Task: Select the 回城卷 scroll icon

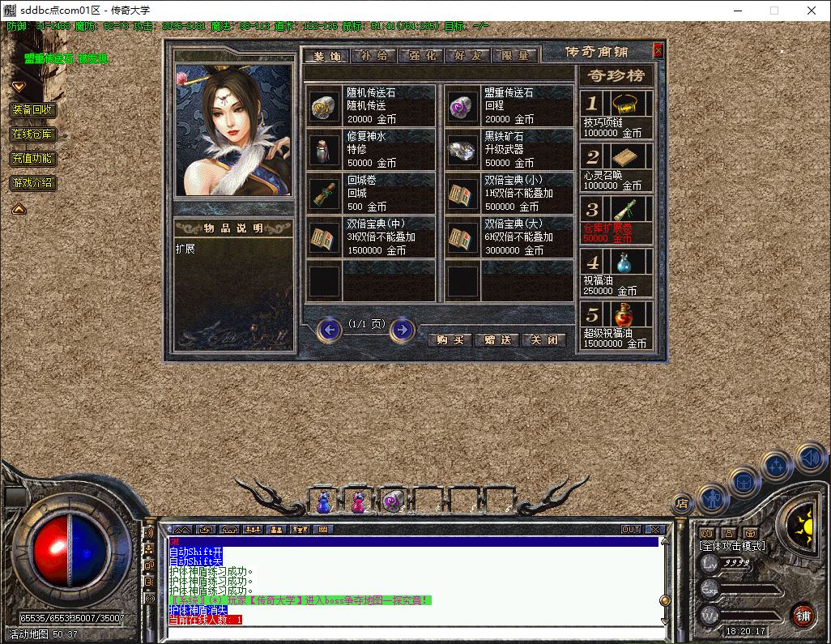Action: pyautogui.click(x=324, y=194)
